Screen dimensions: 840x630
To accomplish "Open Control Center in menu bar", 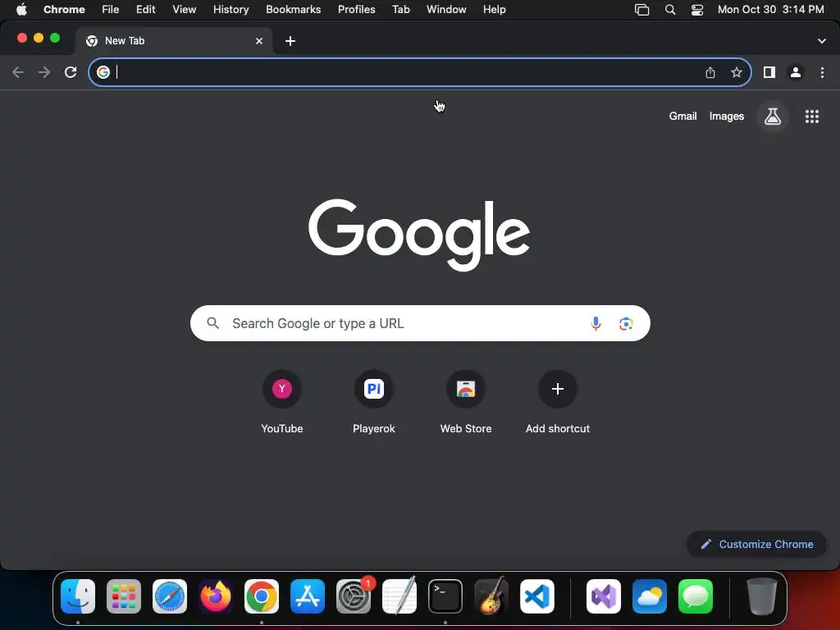I will pos(697,10).
